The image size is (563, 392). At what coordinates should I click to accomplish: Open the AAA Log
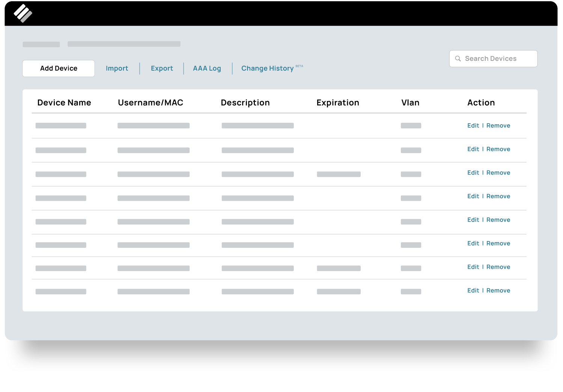207,68
